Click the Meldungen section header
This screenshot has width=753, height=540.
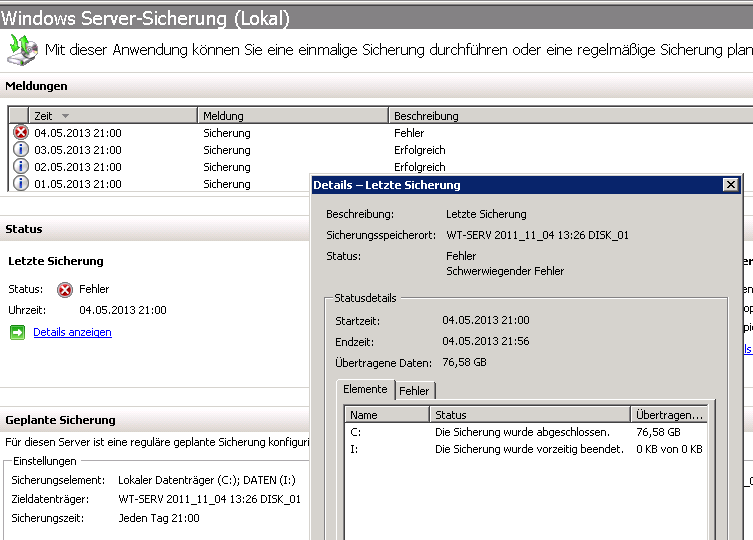(x=36, y=86)
